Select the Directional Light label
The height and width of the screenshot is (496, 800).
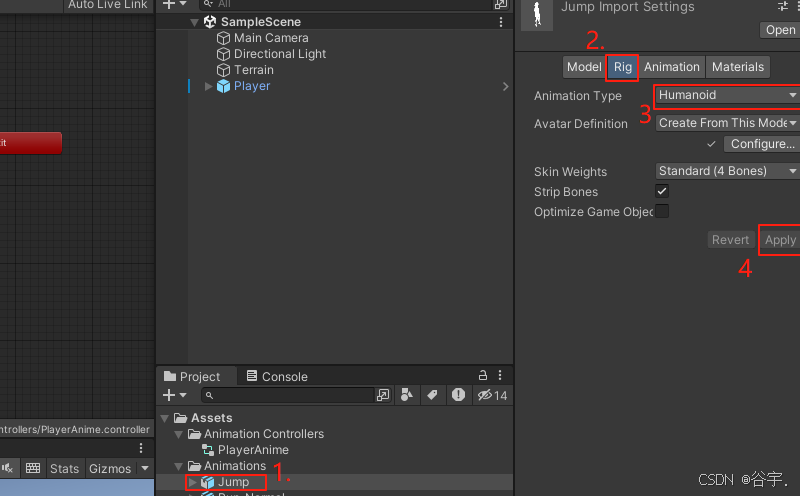tap(280, 54)
